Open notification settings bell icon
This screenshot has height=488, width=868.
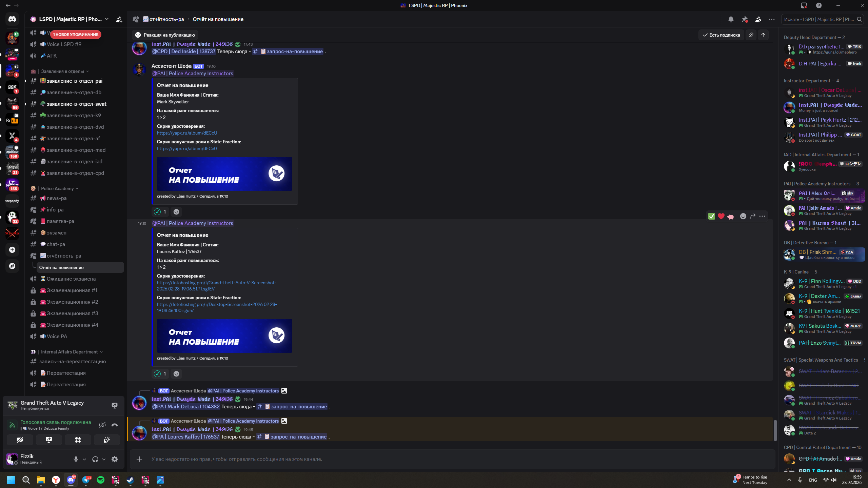pos(731,19)
